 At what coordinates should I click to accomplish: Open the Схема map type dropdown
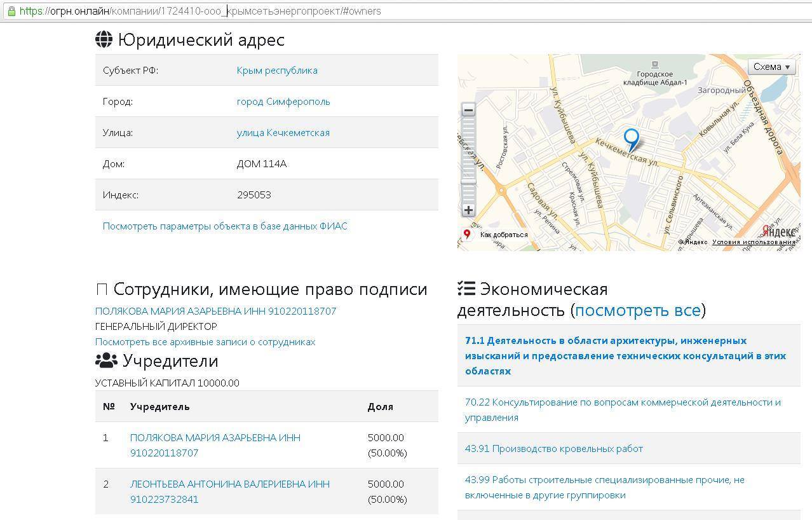771,67
